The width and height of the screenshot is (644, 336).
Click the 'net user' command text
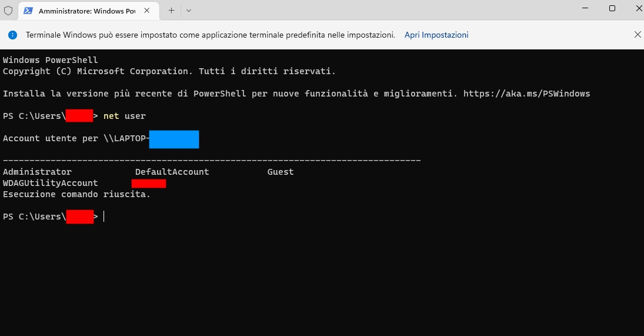(x=125, y=116)
